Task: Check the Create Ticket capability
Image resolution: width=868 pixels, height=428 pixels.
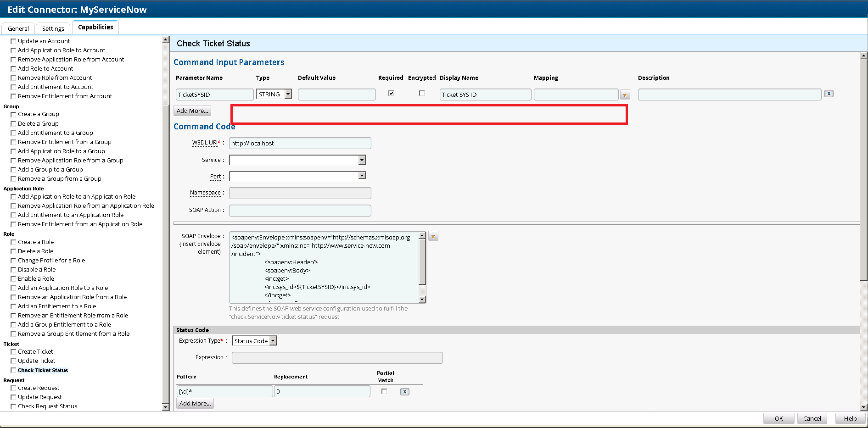Action: tap(14, 352)
